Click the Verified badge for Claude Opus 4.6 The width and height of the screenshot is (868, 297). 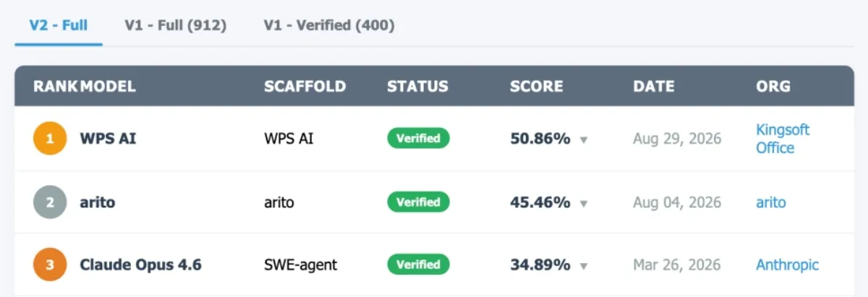click(418, 264)
